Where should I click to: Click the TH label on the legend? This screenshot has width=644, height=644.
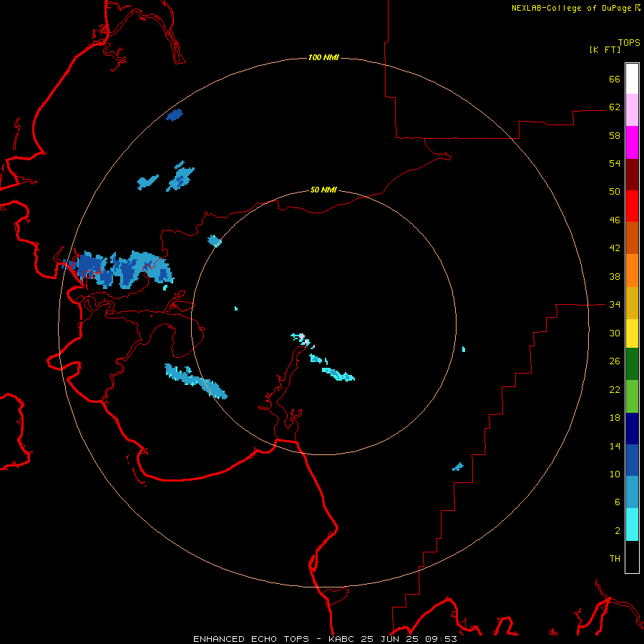615,559
